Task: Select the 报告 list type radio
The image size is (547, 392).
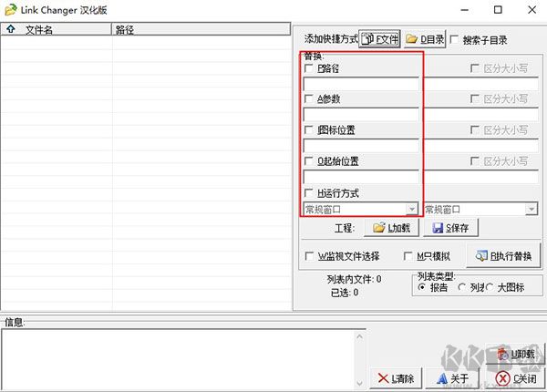Action: point(422,287)
